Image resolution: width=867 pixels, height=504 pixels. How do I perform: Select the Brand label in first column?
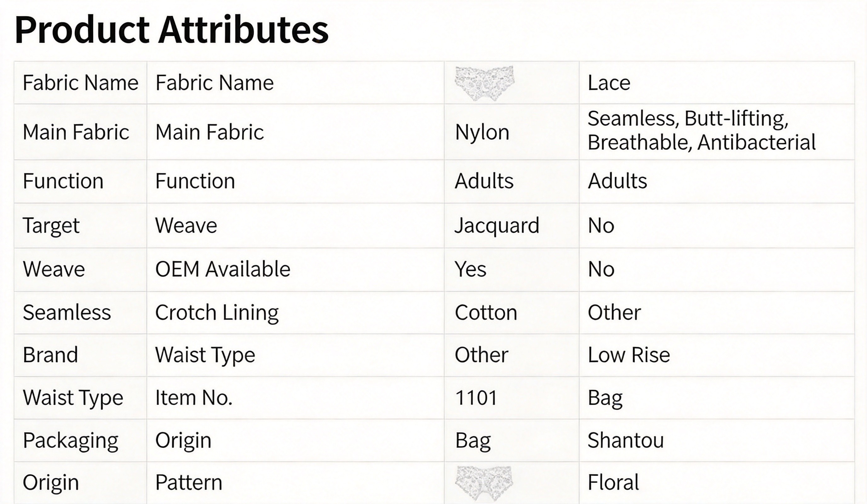pyautogui.click(x=50, y=355)
